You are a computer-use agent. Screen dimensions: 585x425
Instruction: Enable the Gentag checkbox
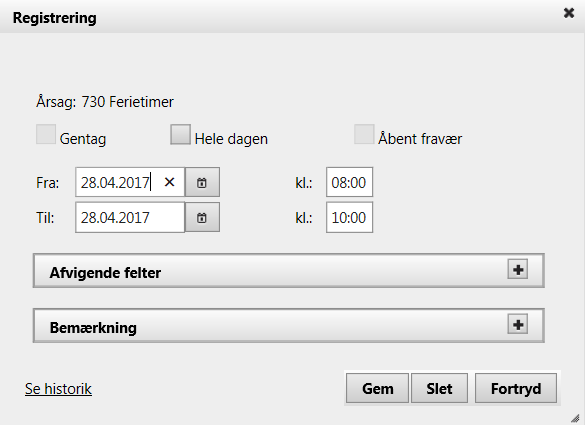pyautogui.click(x=46, y=134)
